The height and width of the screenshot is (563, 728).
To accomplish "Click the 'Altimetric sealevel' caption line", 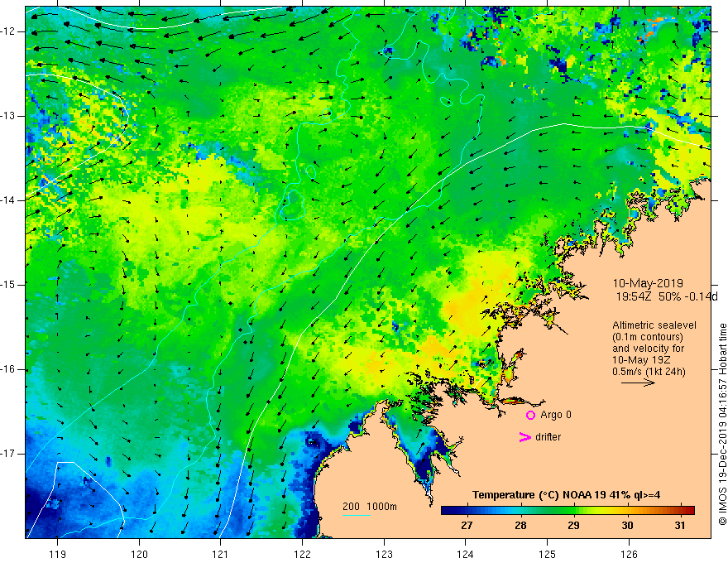I will [654, 325].
